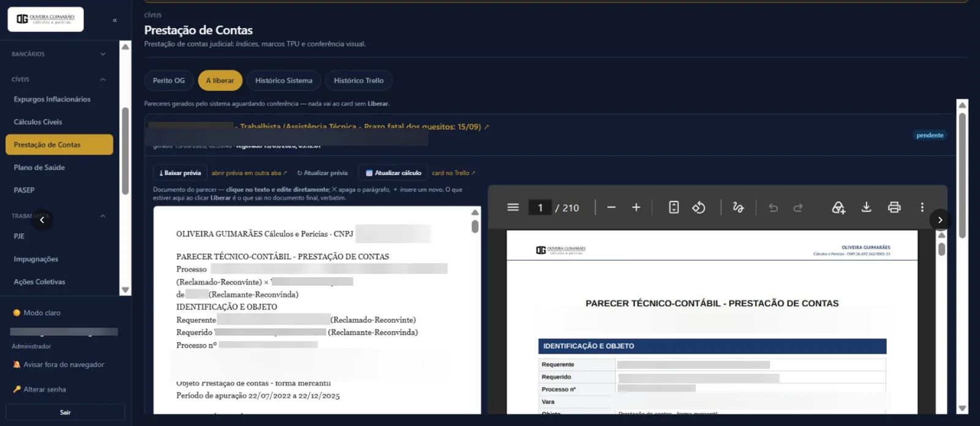Switch to Histórico Sistema tab

click(284, 80)
